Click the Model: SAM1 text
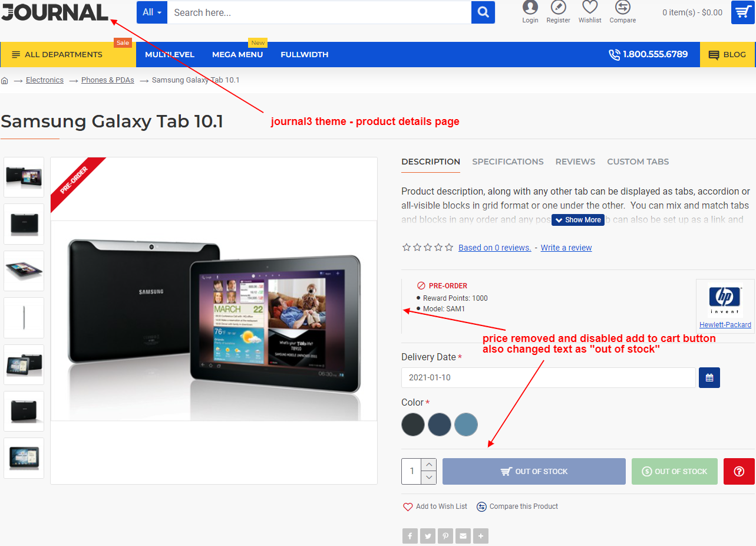 tap(444, 309)
